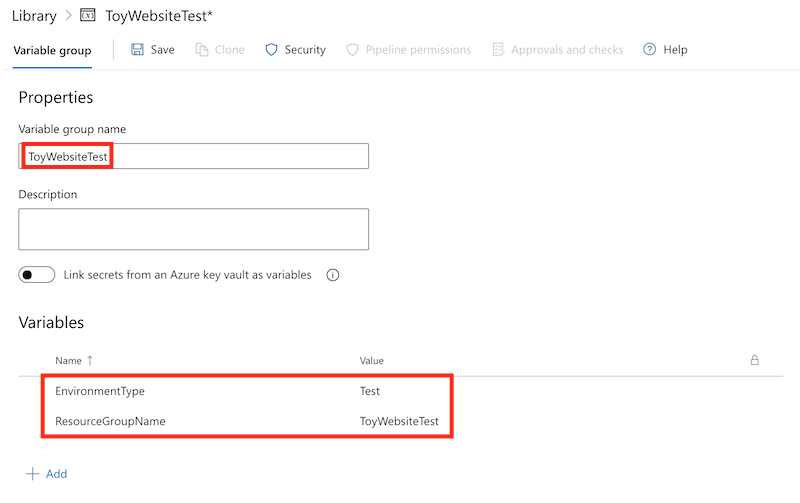Click the Approvals and checks checklist icon

click(498, 49)
